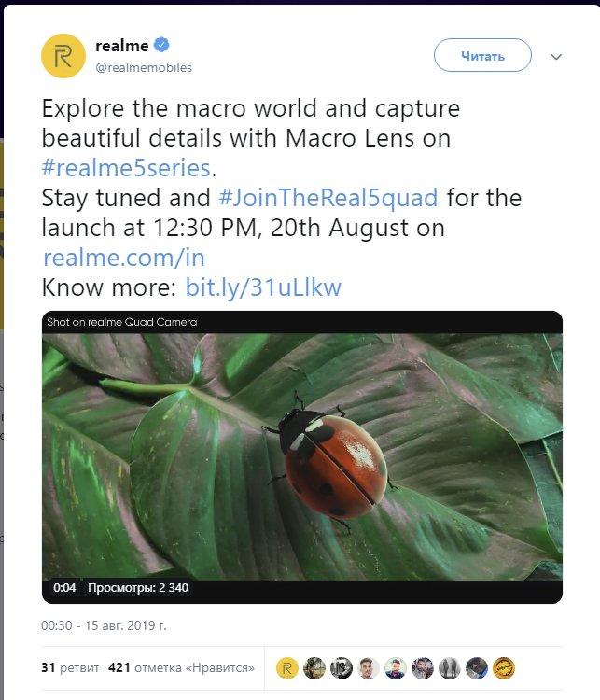This screenshot has width=600, height=700.
Task: Click the tweet timestamp 00:30 - 15 авг. 2019
Action: click(x=104, y=624)
